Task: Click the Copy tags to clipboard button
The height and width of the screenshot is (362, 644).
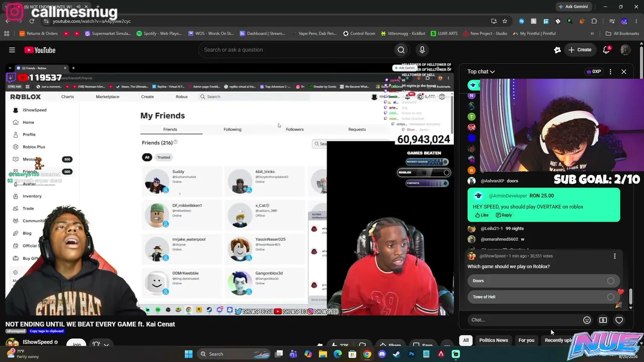Action: click(46, 331)
